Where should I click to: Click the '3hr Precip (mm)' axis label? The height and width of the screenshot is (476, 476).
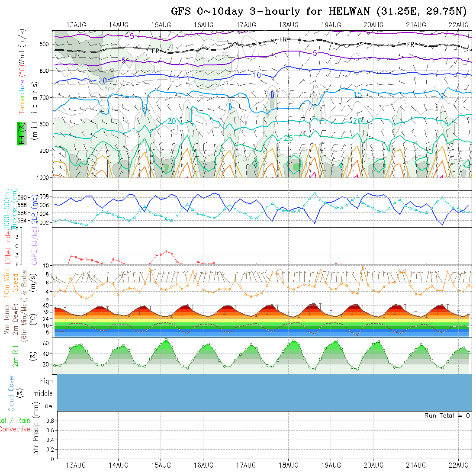click(x=36, y=428)
